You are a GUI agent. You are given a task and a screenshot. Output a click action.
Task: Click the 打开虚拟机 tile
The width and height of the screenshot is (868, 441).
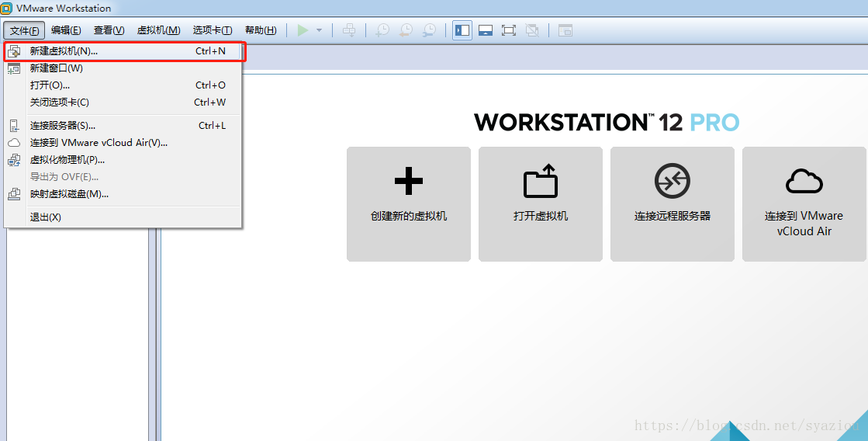point(541,204)
